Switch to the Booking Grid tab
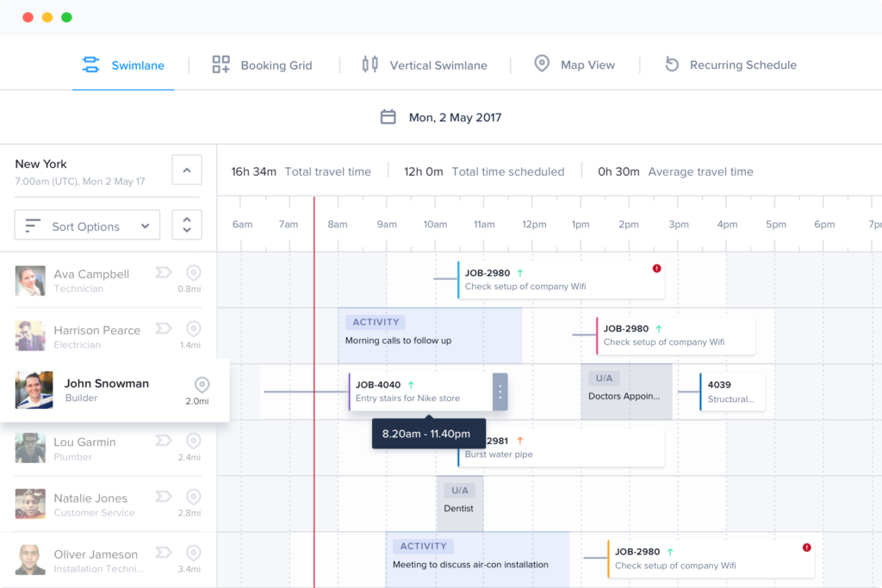 (x=262, y=65)
